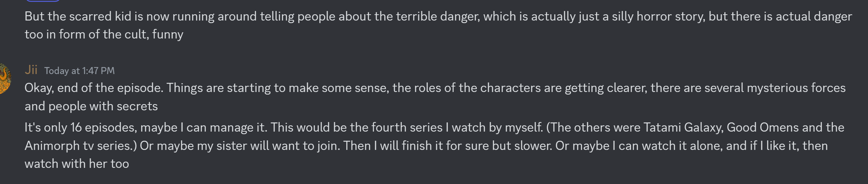Click the words "Tatami Galaxy"
868x184 pixels.
click(683, 128)
